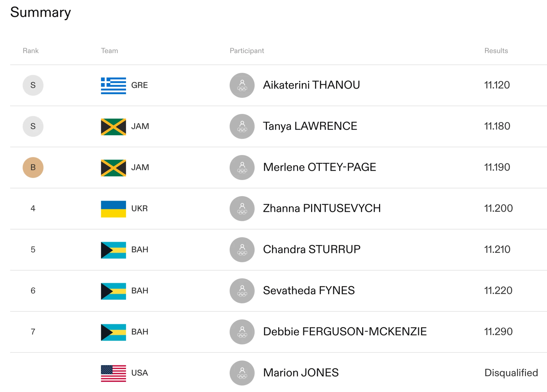Open Merlene OTTEY-PAGE's athlete profile
Image resolution: width=547 pixels, height=392 pixels.
tap(319, 168)
